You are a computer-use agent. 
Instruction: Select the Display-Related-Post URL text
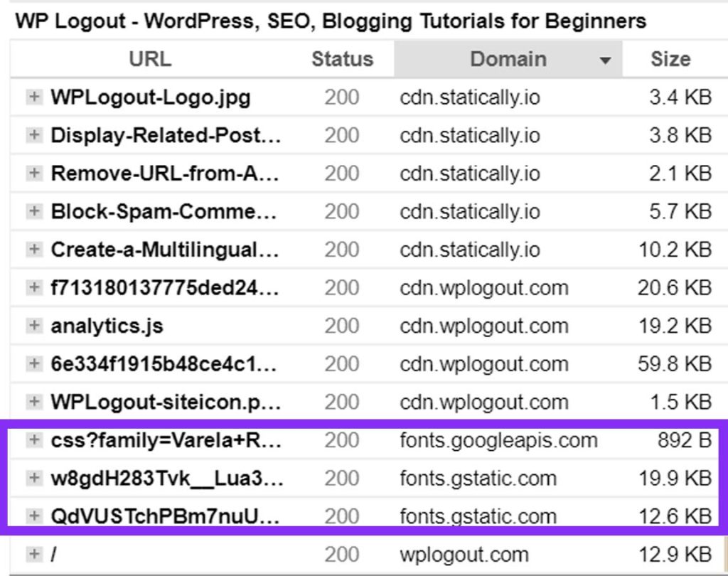(x=166, y=136)
